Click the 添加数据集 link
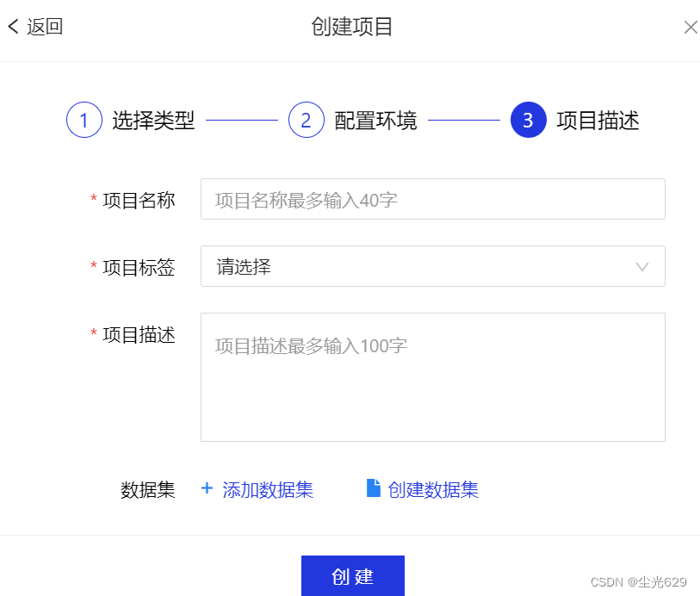This screenshot has width=700, height=596. [268, 490]
